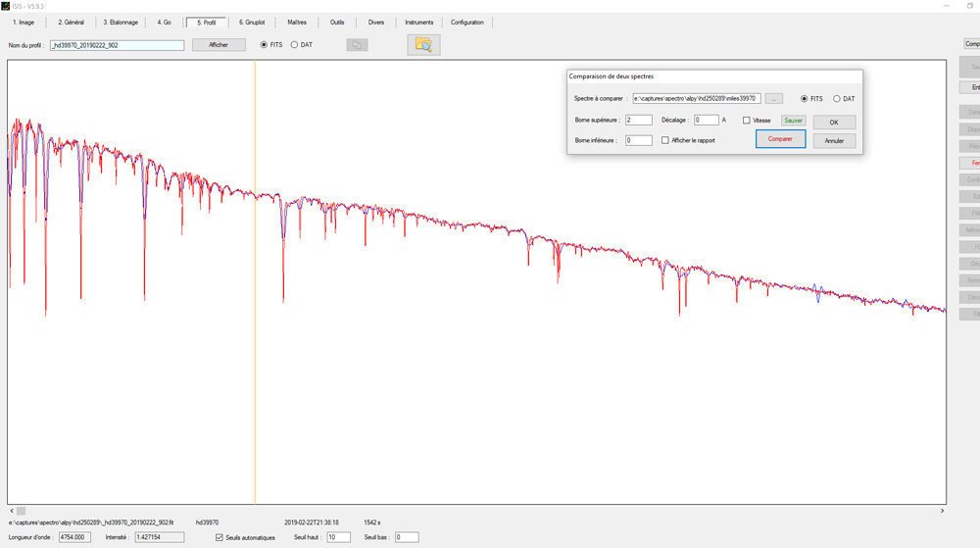Click the Borne supérieure field
This screenshot has height=548, width=980.
point(639,120)
